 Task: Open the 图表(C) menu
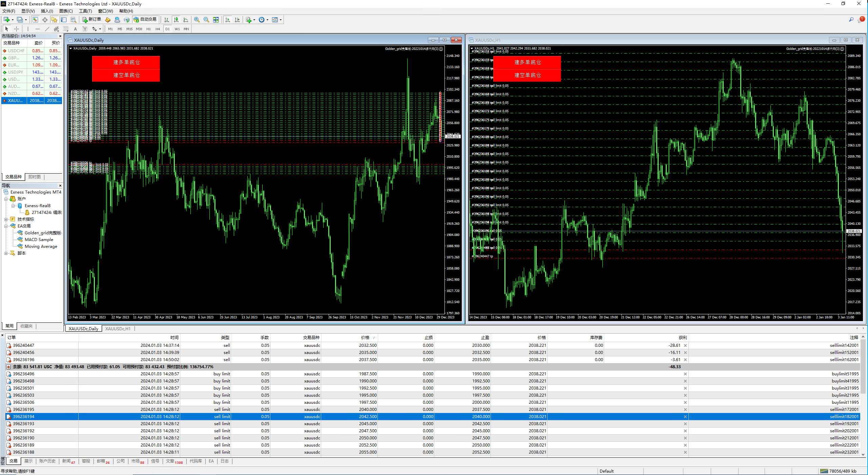[x=66, y=11]
